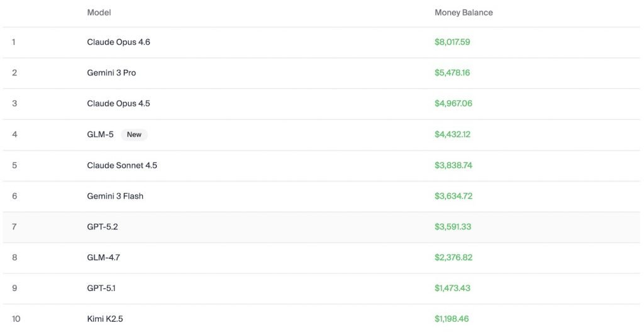This screenshot has height=333, width=644.
Task: Click the Claude Opus 4.5 model name
Action: (118, 104)
